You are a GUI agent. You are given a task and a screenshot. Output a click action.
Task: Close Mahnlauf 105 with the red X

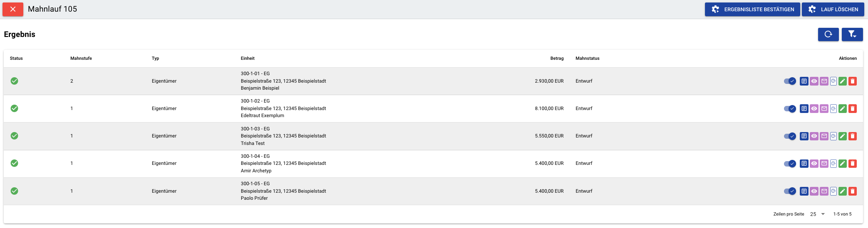[x=13, y=9]
